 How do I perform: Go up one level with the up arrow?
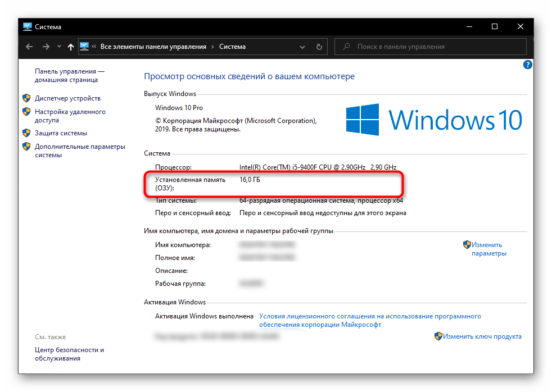pos(70,47)
